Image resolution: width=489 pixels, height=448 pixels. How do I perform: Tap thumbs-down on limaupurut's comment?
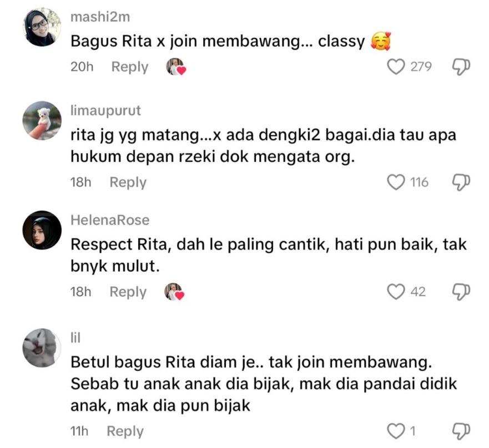[461, 182]
